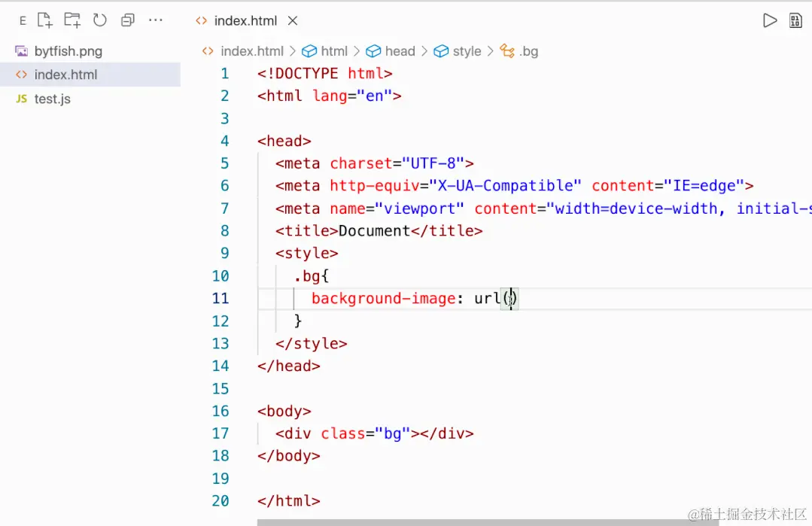Click the style breadcrumb segment
Screen dimensions: 812x526
pos(467,51)
